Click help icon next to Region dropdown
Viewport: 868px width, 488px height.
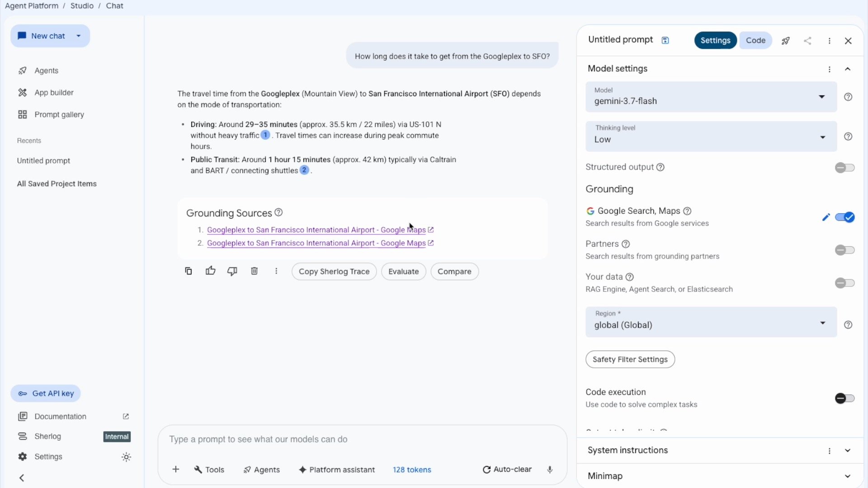coord(848,325)
